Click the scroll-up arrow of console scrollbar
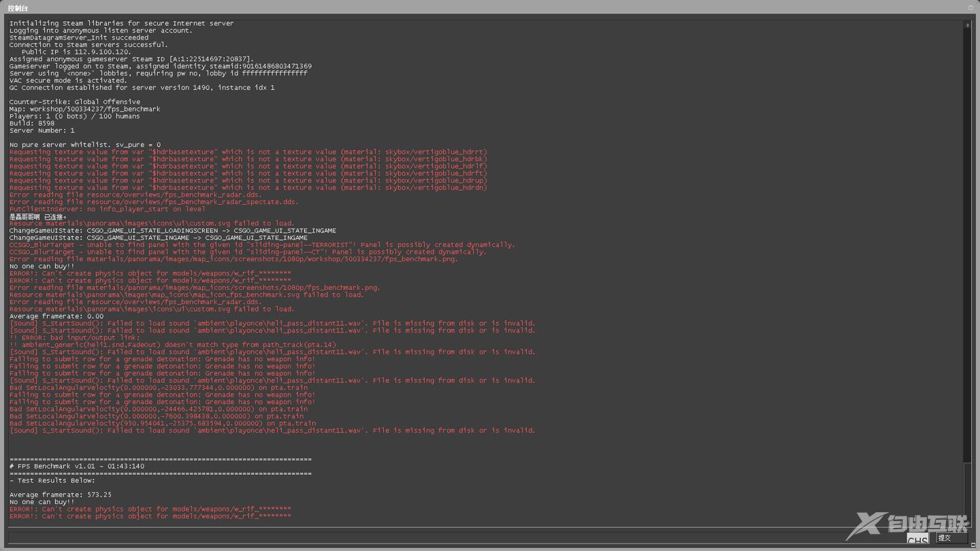980x551 pixels. [x=967, y=25]
